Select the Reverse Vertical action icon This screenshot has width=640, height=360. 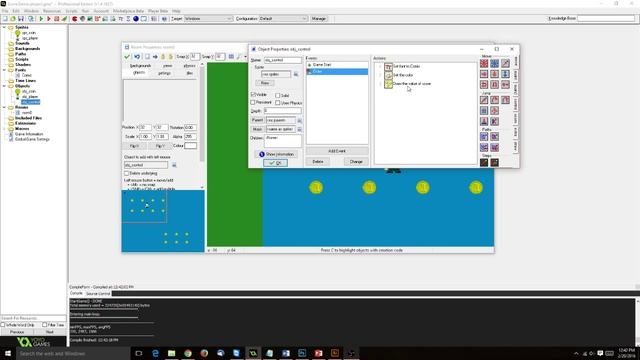click(x=495, y=84)
